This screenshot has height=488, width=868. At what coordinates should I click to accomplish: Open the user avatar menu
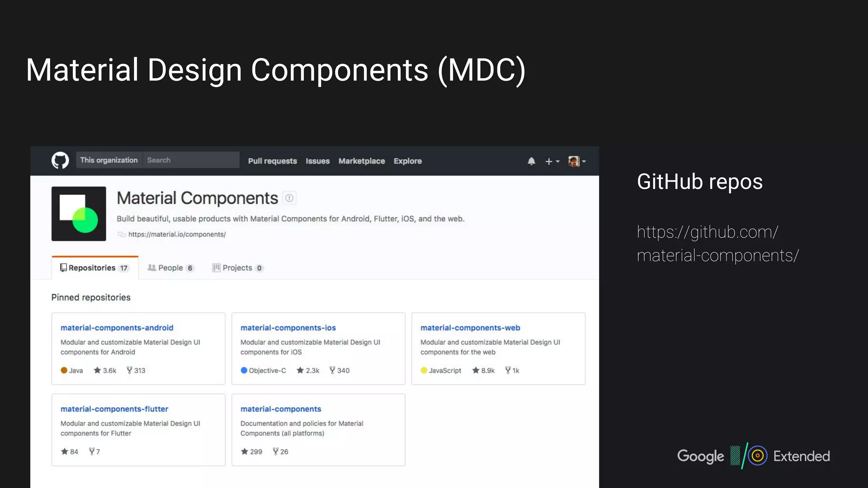[577, 161]
